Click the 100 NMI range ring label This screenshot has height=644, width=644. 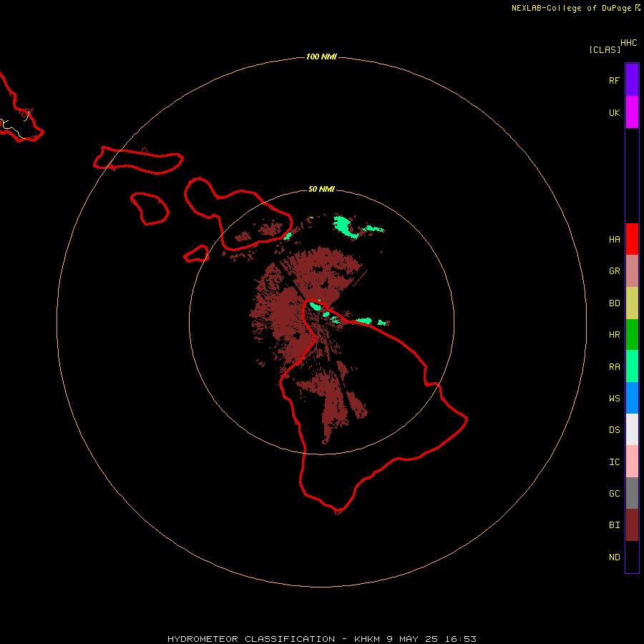tap(321, 57)
